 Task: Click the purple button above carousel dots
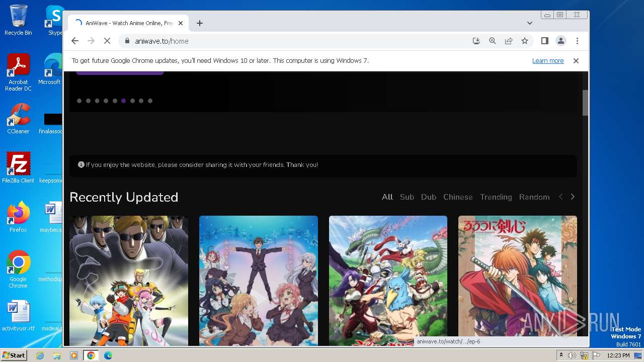(120, 73)
